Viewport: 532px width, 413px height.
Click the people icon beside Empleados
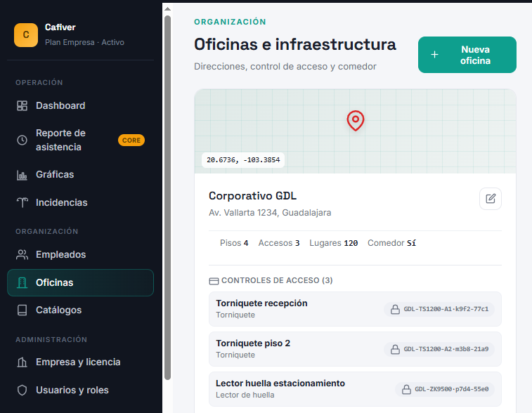tap(22, 255)
